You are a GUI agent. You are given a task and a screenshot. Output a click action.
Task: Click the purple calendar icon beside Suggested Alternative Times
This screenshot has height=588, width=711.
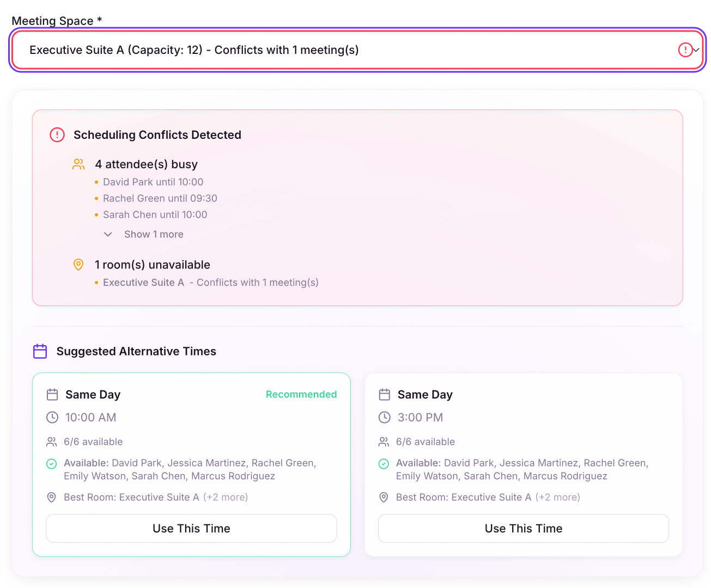(x=40, y=351)
